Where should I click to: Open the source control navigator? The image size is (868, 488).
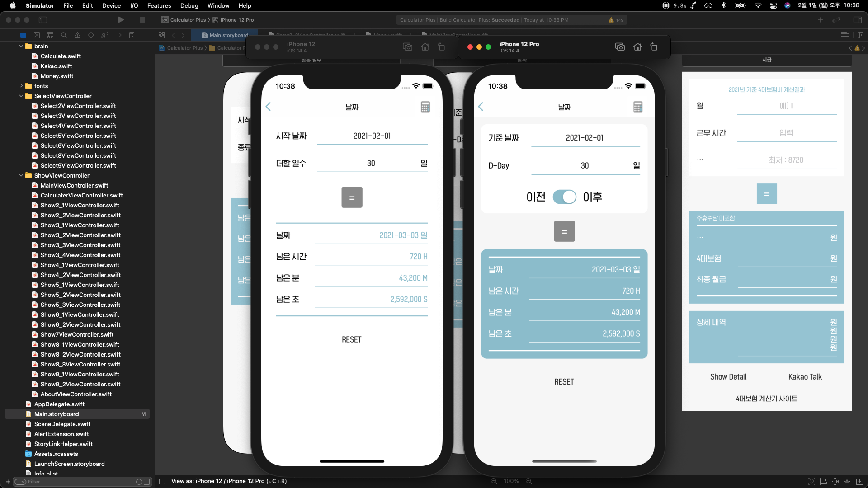[x=37, y=35]
